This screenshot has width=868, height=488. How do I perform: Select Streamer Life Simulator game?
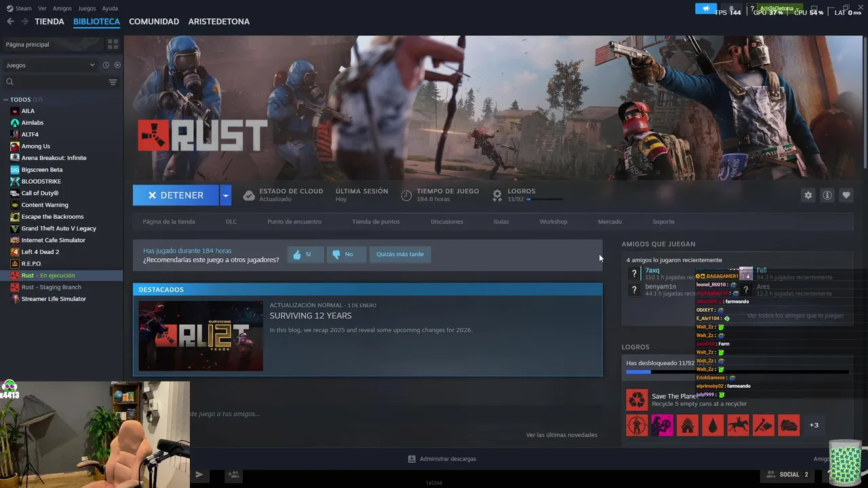(54, 299)
